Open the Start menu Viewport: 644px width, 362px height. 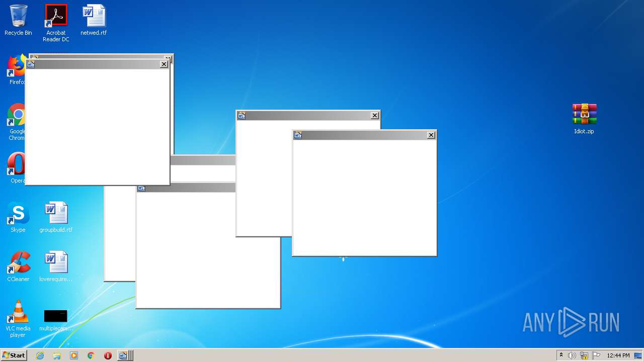[14, 355]
